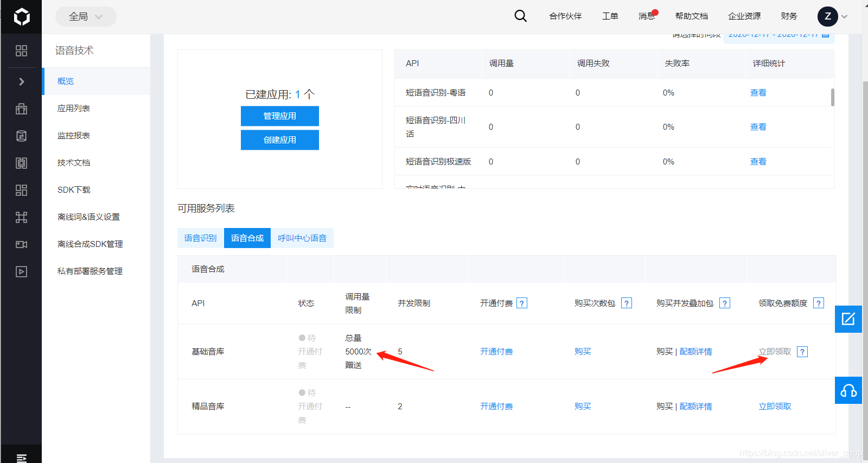
Task: Click the video camera icon in the dark sidebar
Action: (x=21, y=244)
